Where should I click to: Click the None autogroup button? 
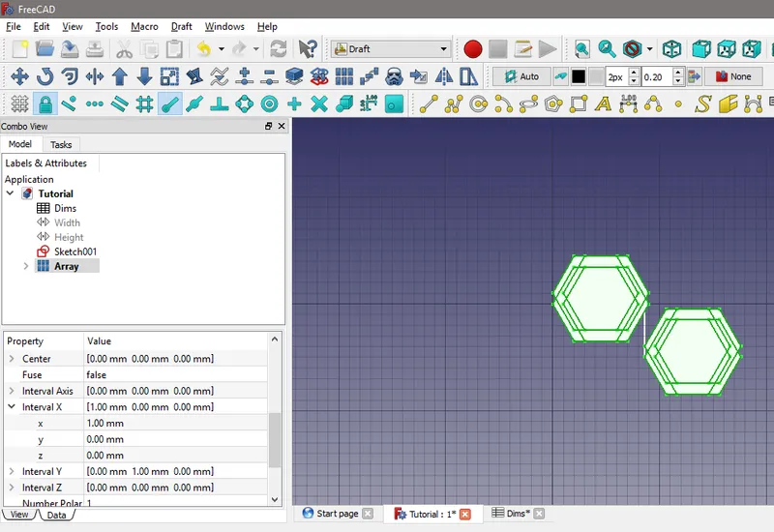[x=732, y=76]
